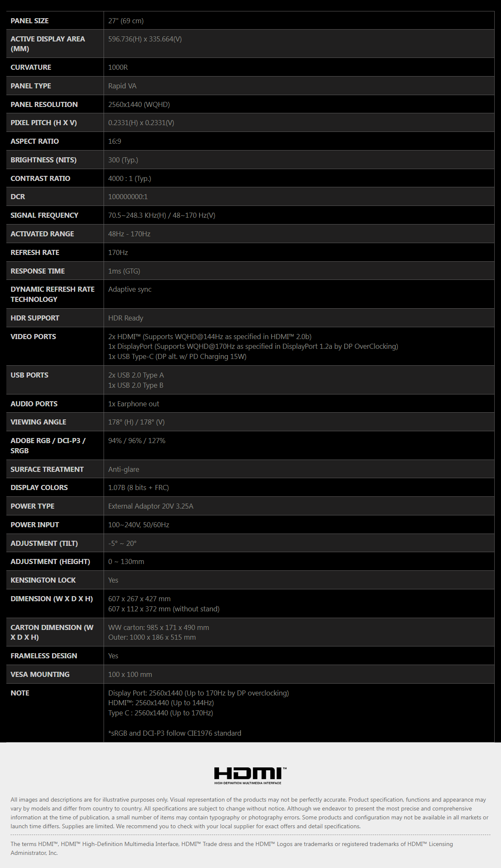Click the Video Ports row label
The image size is (501, 868).
click(x=33, y=337)
